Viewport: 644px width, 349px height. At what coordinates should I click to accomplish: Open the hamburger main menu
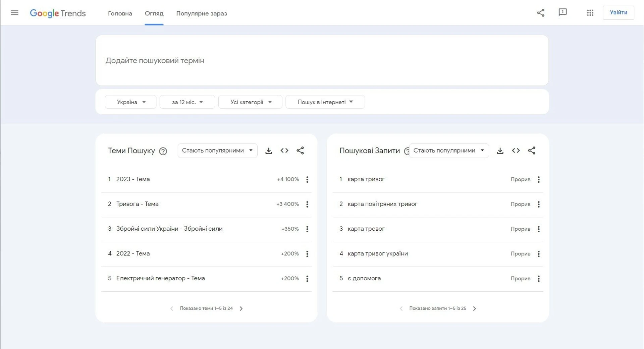coord(15,13)
